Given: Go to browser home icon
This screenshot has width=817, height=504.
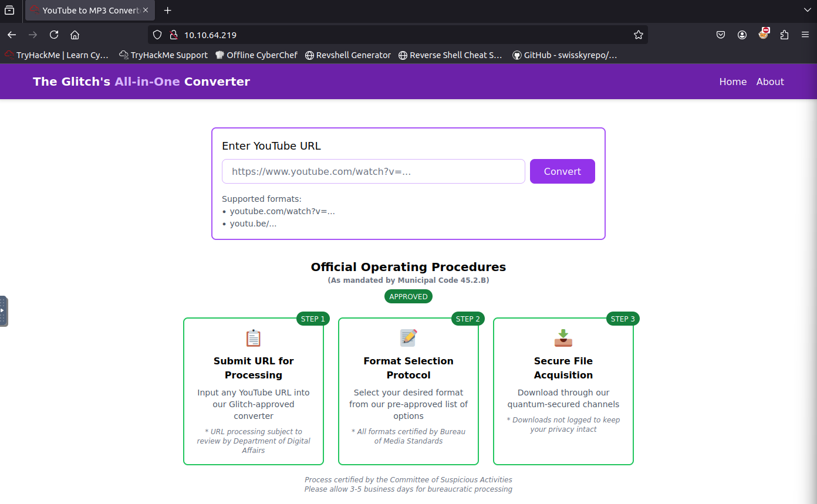Looking at the screenshot, I should (75, 35).
